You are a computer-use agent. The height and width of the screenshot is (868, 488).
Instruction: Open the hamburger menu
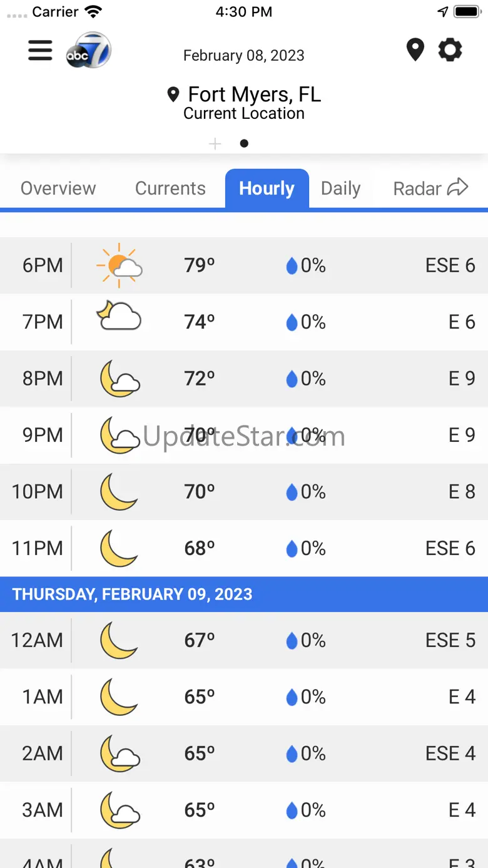point(40,50)
